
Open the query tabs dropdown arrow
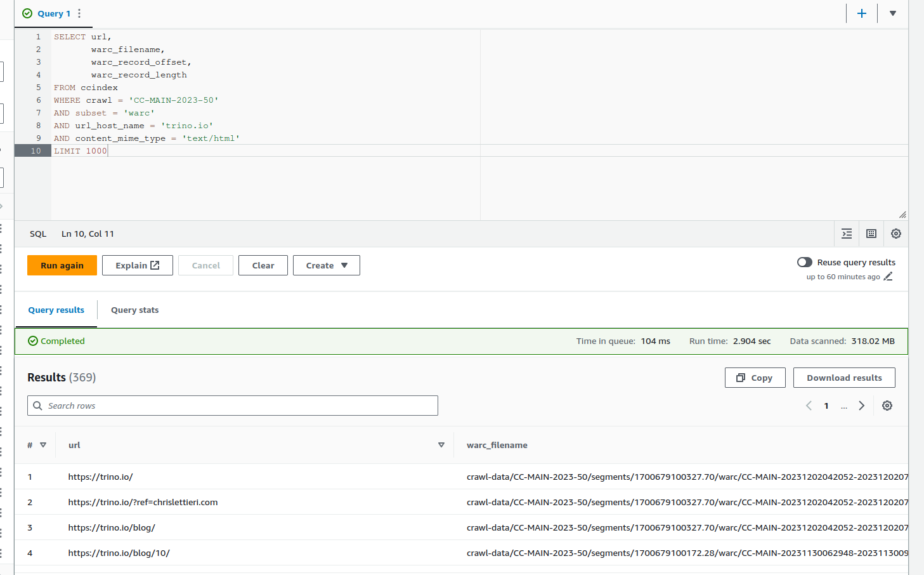tap(893, 13)
